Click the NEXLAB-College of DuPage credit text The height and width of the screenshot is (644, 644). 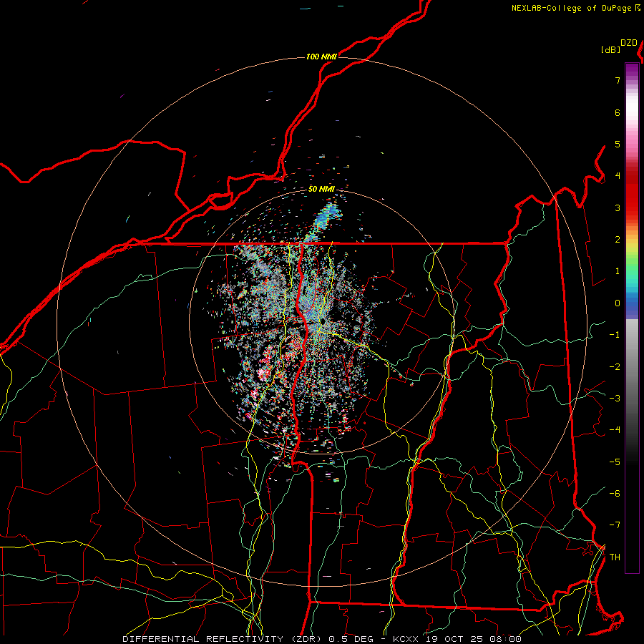point(575,8)
